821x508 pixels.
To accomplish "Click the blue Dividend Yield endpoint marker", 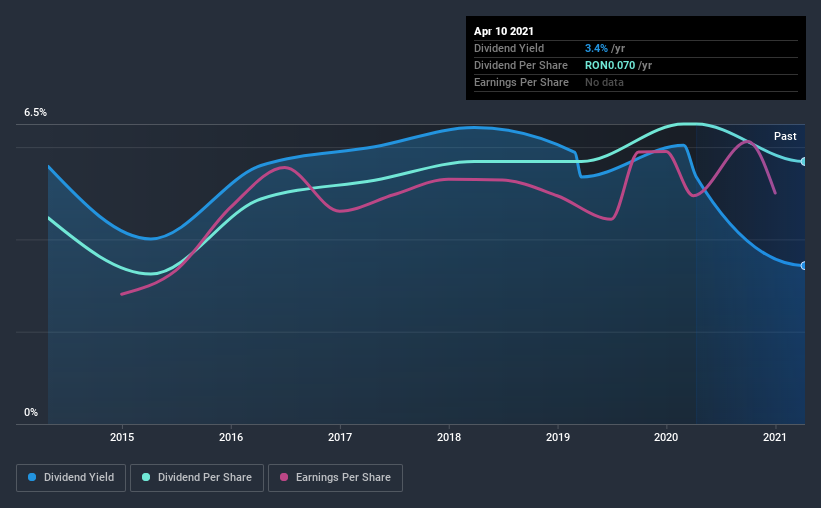I will [x=804, y=266].
